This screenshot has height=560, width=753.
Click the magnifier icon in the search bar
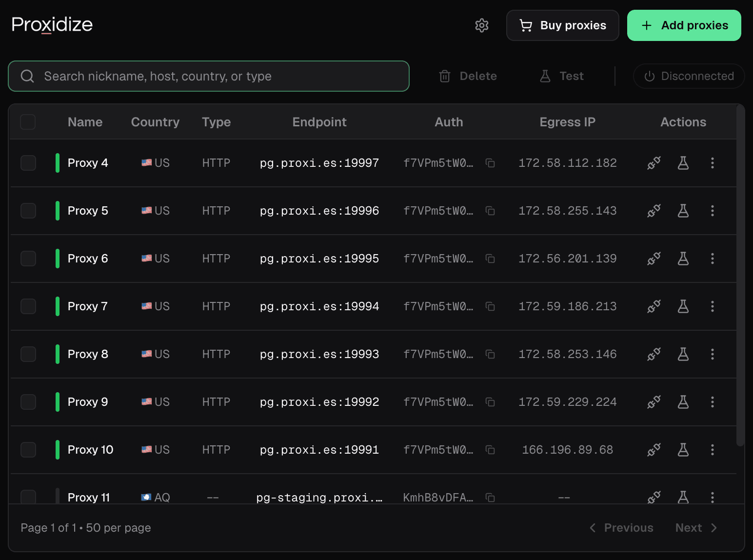(27, 76)
